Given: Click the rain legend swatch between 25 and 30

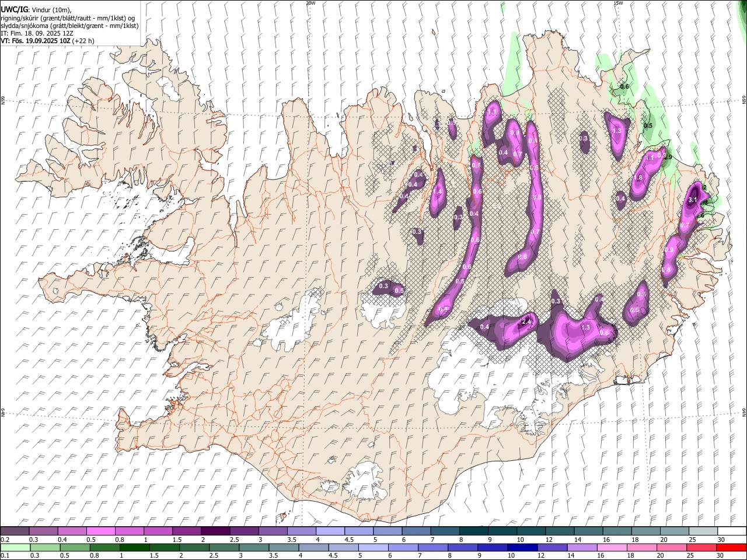Looking at the screenshot, I should tap(701, 547).
